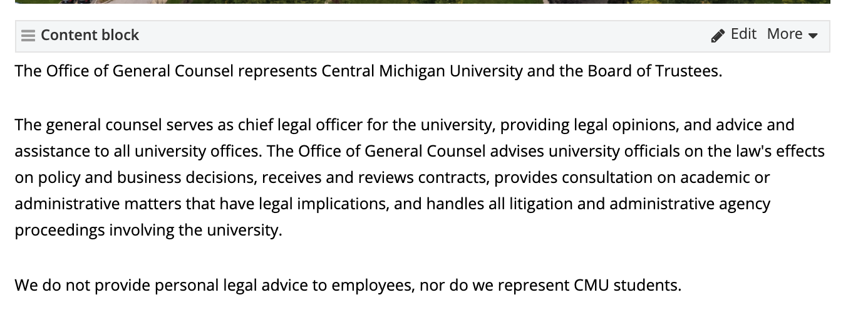Click the image strip above Content block
Screen dimensions: 868x317
point(422,2)
